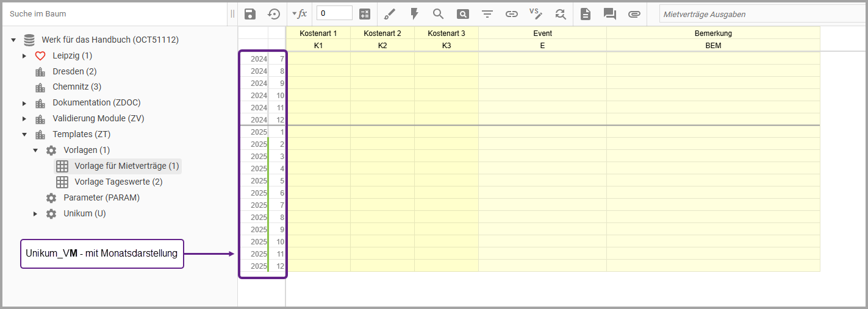Screen dimensions: 868x309
Task: Click the document page icon
Action: click(x=586, y=14)
